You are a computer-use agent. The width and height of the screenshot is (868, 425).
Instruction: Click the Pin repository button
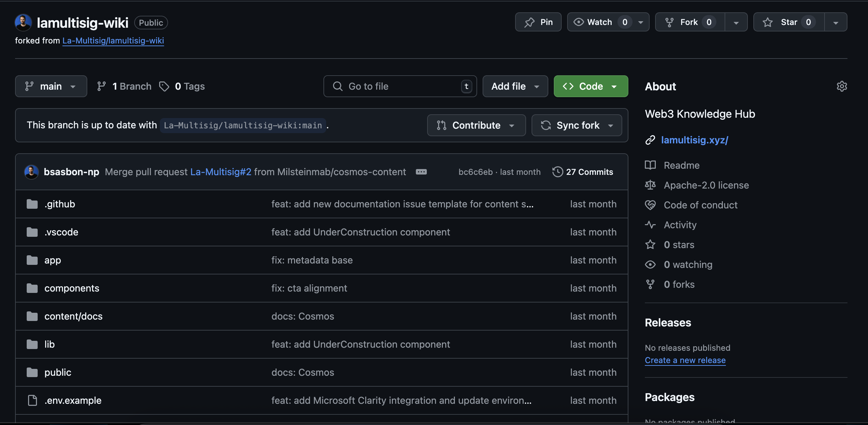tap(538, 22)
